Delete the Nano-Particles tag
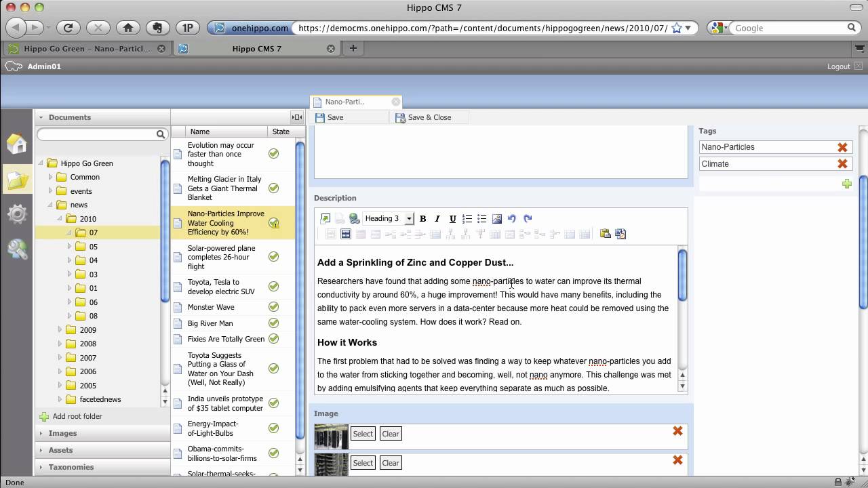Image resolution: width=868 pixels, height=488 pixels. tap(842, 146)
